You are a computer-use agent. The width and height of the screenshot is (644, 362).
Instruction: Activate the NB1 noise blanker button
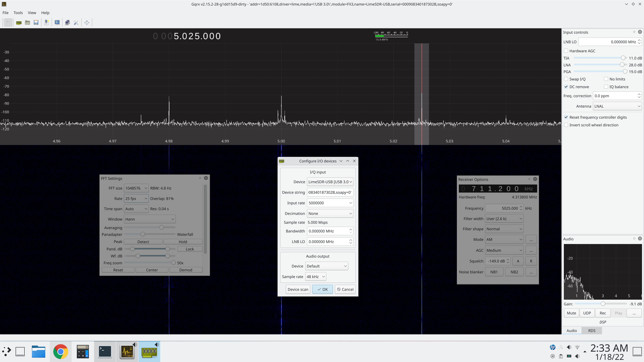click(x=494, y=272)
